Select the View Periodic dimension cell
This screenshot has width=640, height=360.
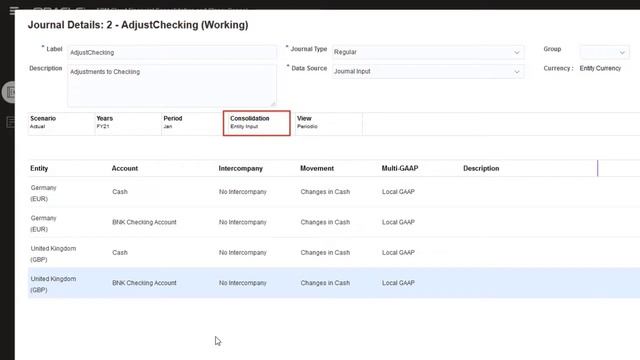pos(329,123)
